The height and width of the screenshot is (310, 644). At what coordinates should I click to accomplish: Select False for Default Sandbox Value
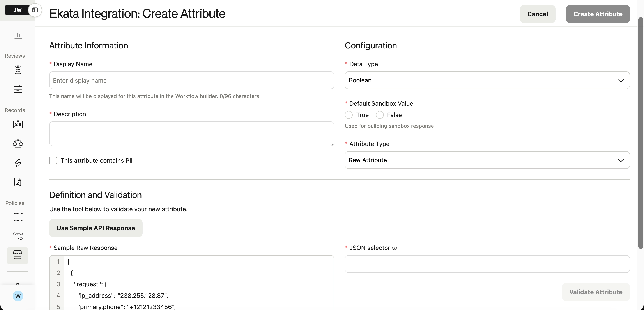(x=380, y=115)
